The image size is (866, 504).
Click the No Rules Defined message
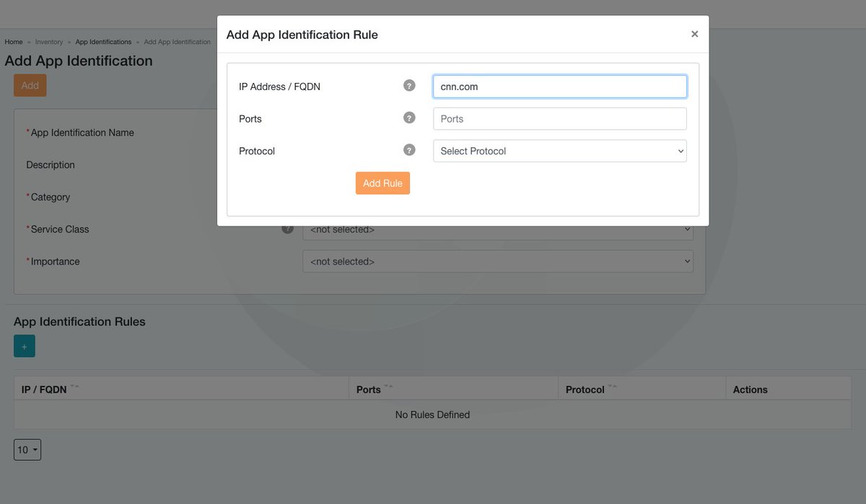(x=432, y=415)
